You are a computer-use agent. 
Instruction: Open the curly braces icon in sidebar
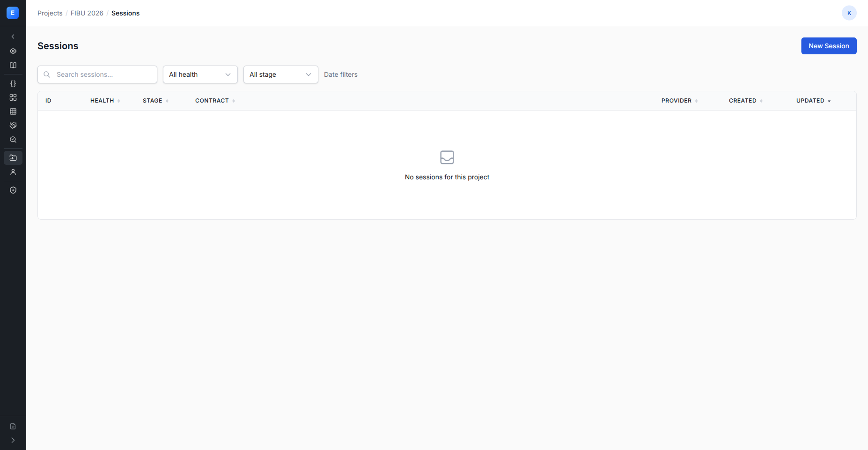coord(13,83)
